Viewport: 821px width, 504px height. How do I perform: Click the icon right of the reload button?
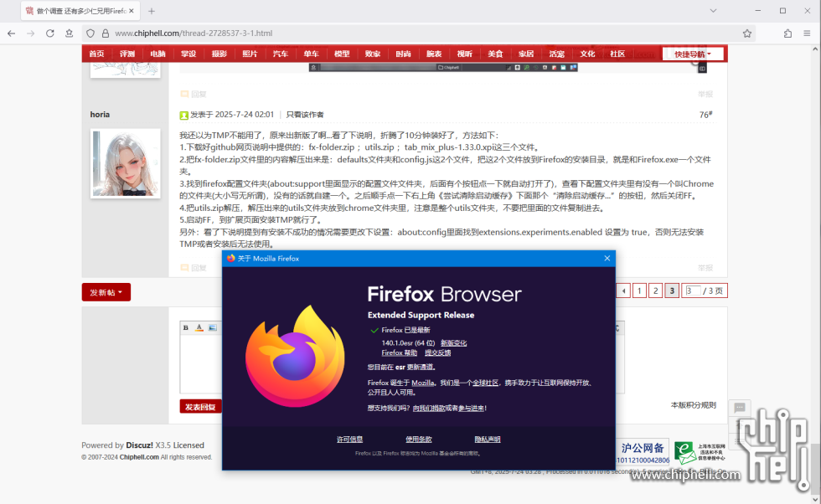click(69, 33)
